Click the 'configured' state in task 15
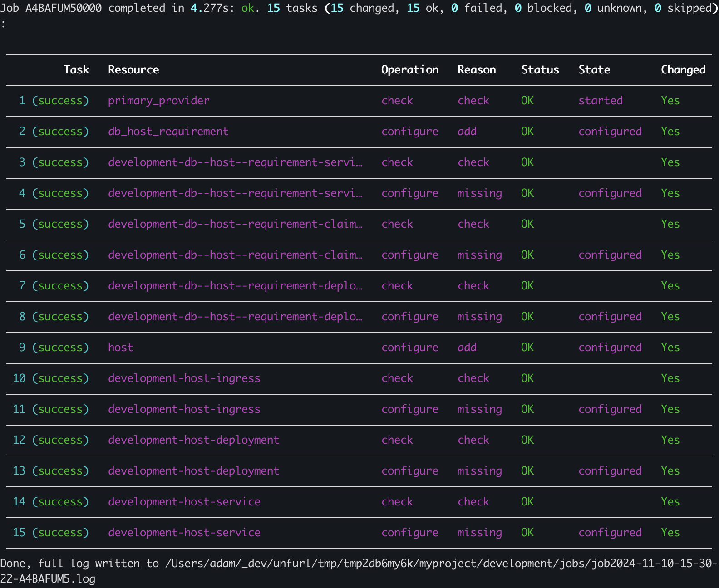The image size is (719, 588). (610, 533)
